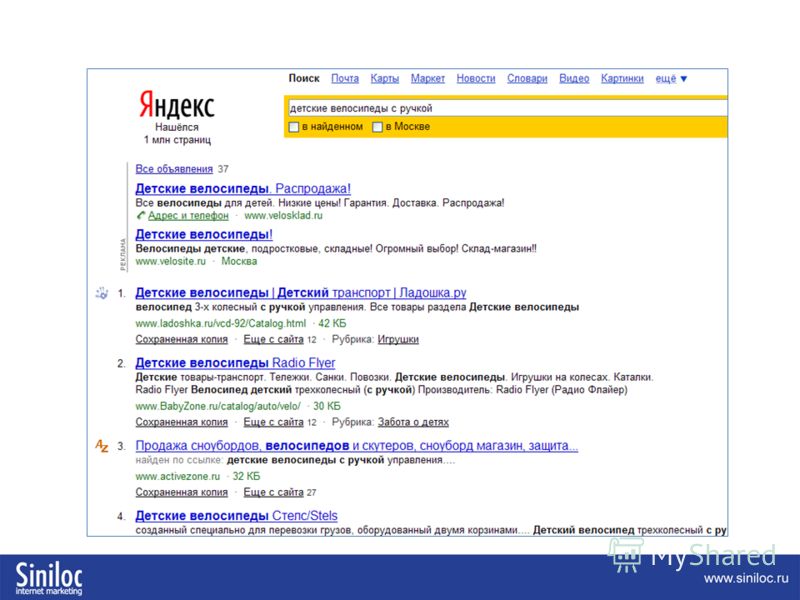Open result 2 'Детские велосипеды Radio Flyer'
Screen dimensions: 800x600
tap(235, 363)
